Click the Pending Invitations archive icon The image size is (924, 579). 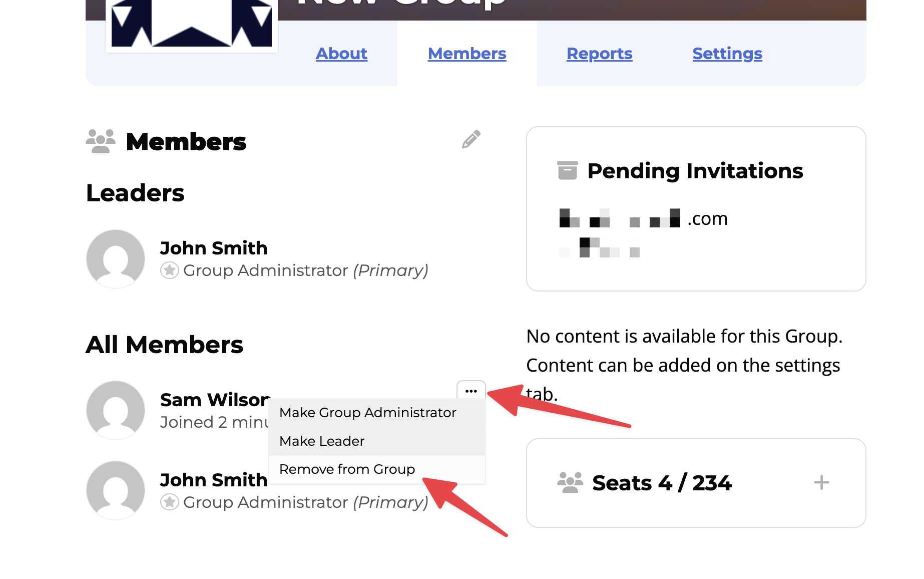click(x=567, y=170)
